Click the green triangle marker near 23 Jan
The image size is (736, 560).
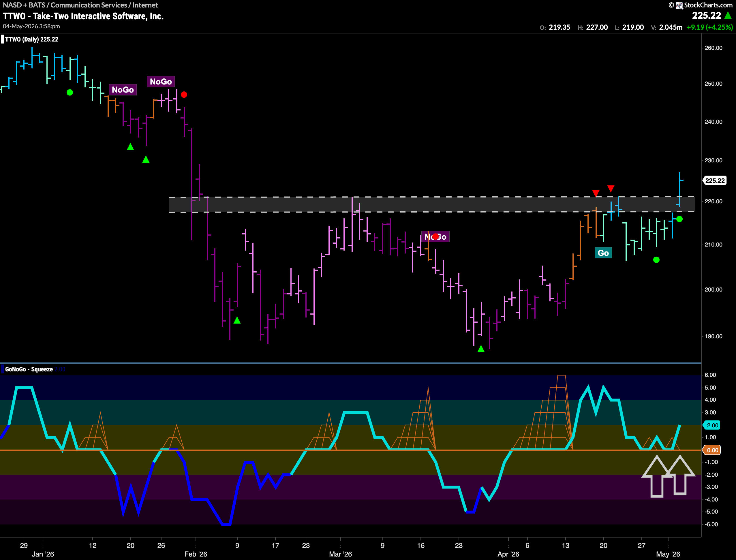(x=146, y=159)
